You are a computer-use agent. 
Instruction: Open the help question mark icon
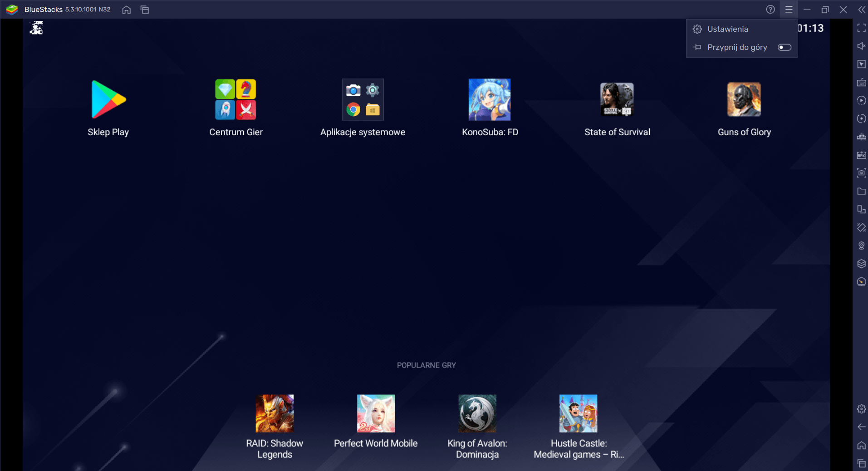(770, 10)
